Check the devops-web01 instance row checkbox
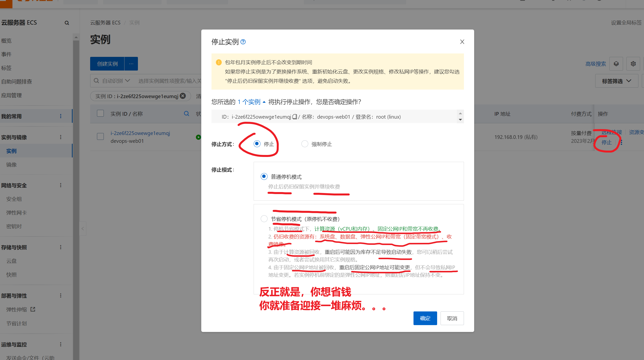Screen dimensions: 644x360 click(100, 136)
